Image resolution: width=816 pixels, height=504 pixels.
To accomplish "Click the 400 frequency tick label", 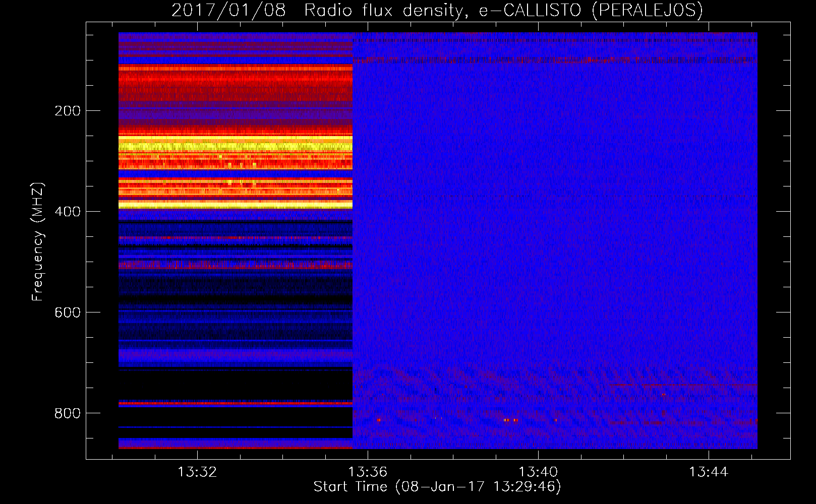I will click(x=68, y=212).
